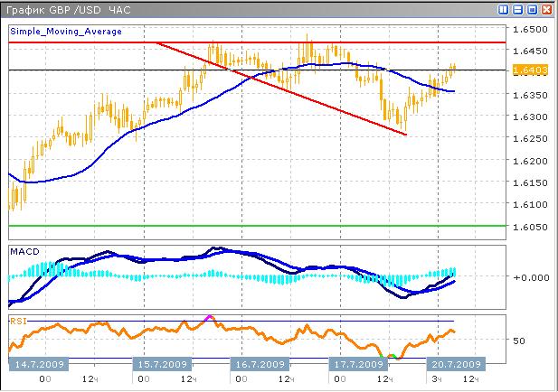Click the green RSI oversold marker
Viewport: 558px width, 392px height.
392,356
